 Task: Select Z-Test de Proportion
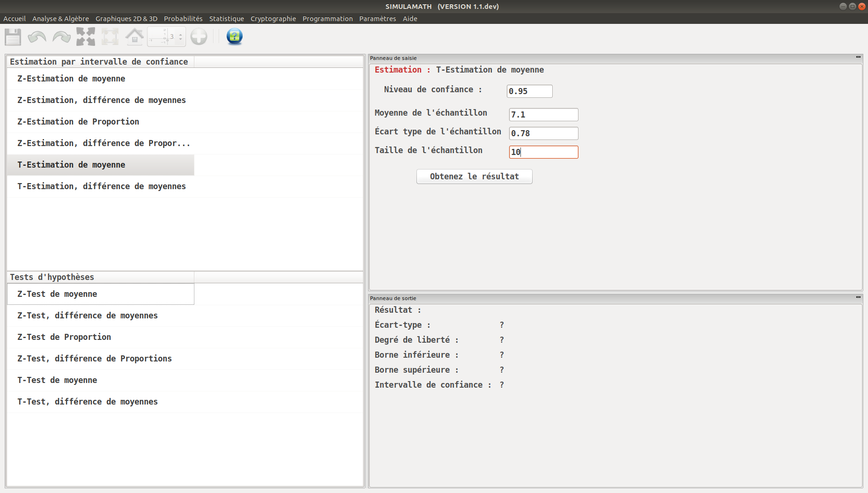pyautogui.click(x=101, y=337)
